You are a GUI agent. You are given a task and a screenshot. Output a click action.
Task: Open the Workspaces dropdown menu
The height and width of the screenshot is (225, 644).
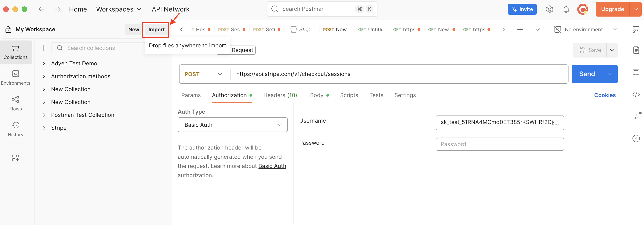[x=119, y=9]
